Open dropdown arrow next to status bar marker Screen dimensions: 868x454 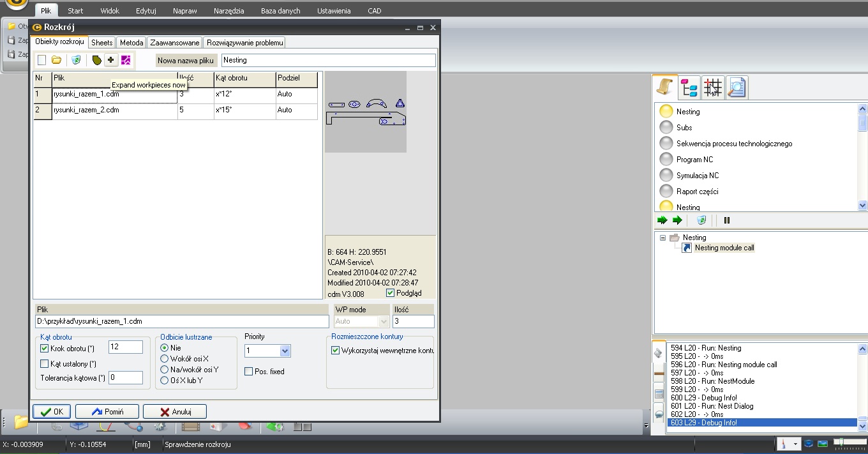(795, 444)
